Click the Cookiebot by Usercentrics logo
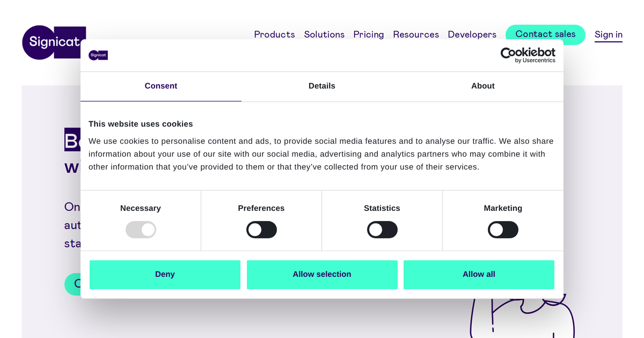644x338 pixels. (528, 55)
